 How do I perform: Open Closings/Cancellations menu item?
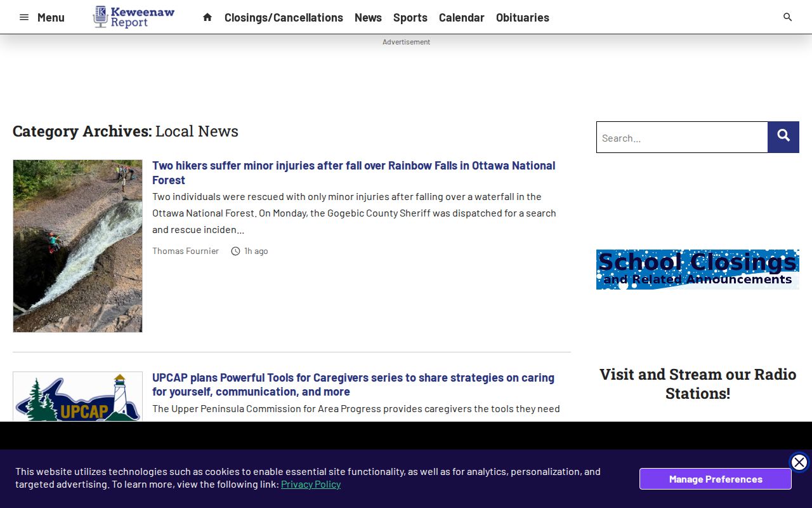click(x=284, y=18)
